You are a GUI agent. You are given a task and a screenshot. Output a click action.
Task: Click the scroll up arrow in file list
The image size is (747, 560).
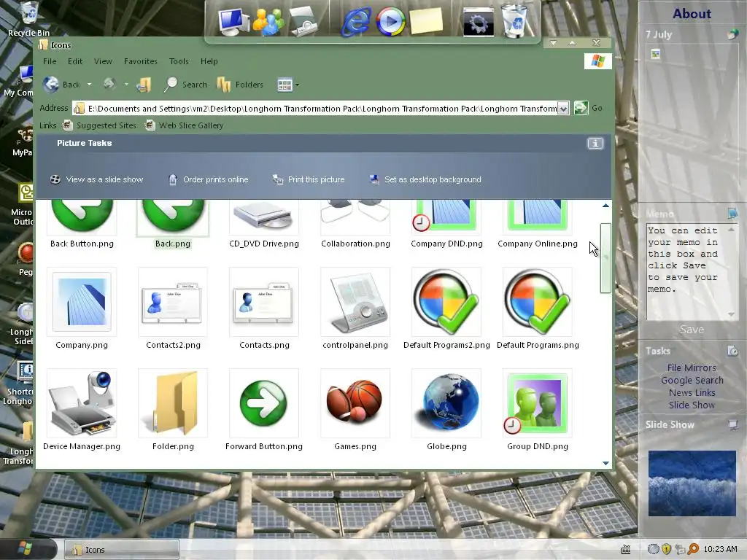[x=605, y=206]
